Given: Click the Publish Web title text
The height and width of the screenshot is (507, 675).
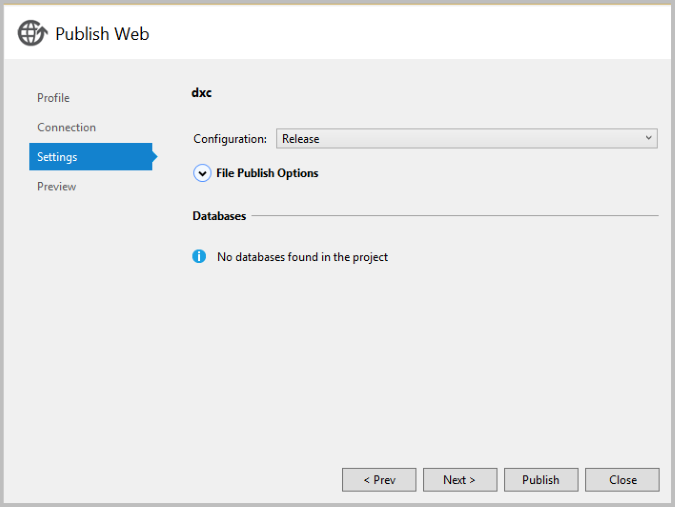Looking at the screenshot, I should coord(102,34).
